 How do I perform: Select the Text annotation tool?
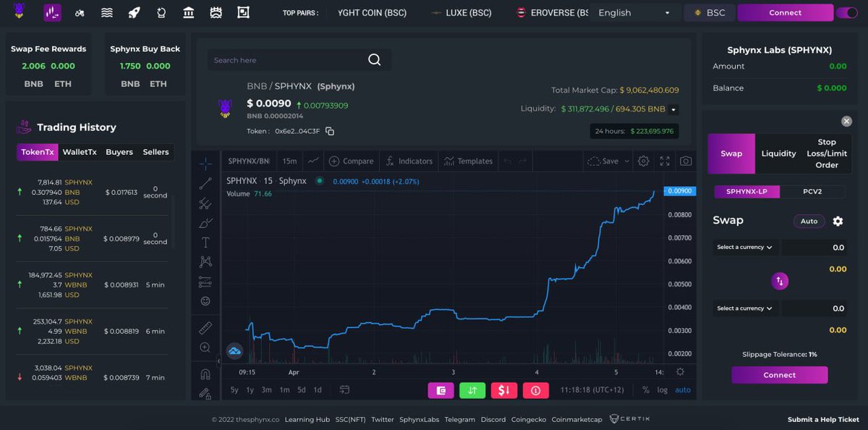coord(205,243)
